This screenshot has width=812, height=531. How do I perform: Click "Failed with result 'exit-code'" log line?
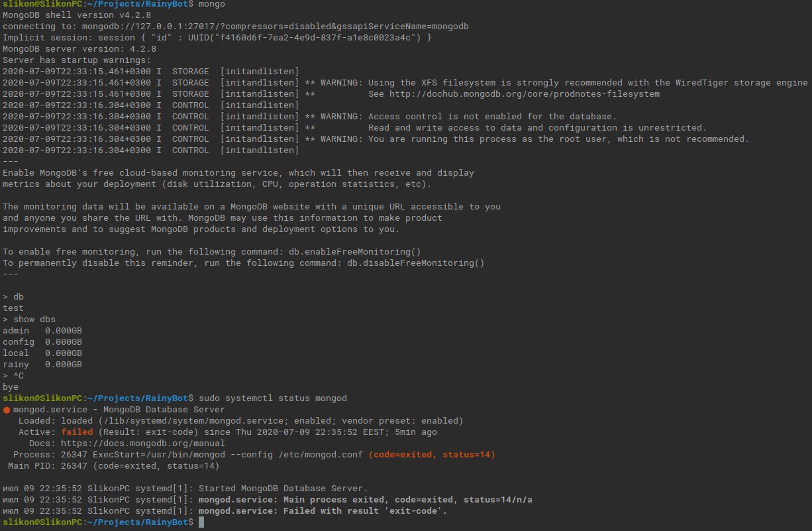point(225,511)
